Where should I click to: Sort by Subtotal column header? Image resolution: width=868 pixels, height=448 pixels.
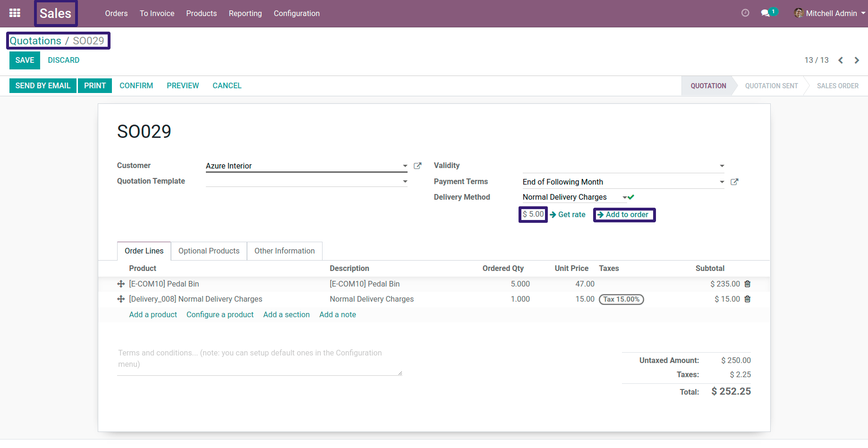point(710,268)
